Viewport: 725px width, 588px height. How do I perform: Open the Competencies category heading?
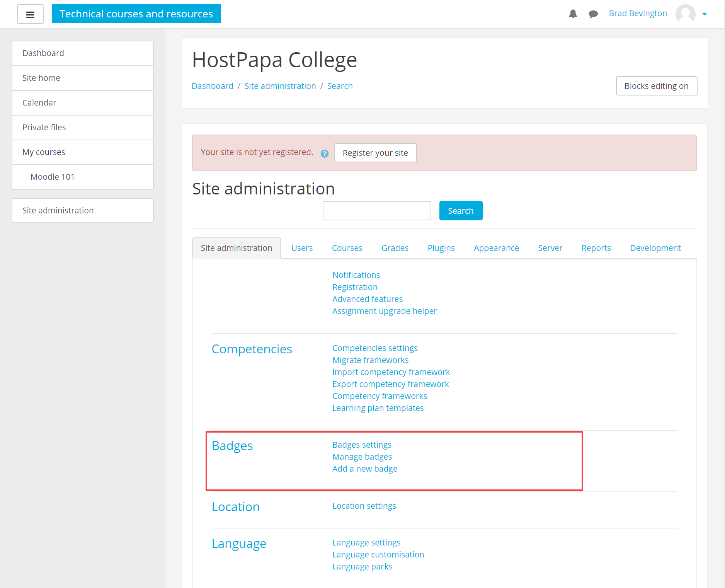252,349
